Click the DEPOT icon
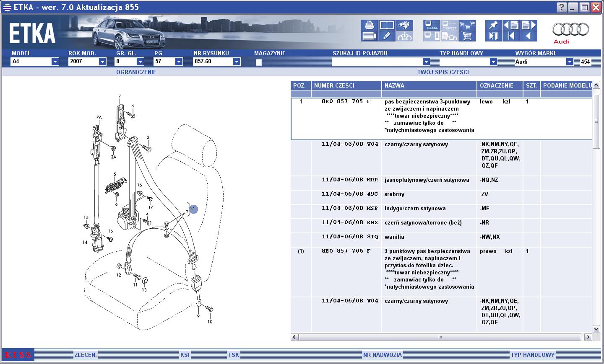The height and width of the screenshot is (364, 604). click(x=449, y=25)
